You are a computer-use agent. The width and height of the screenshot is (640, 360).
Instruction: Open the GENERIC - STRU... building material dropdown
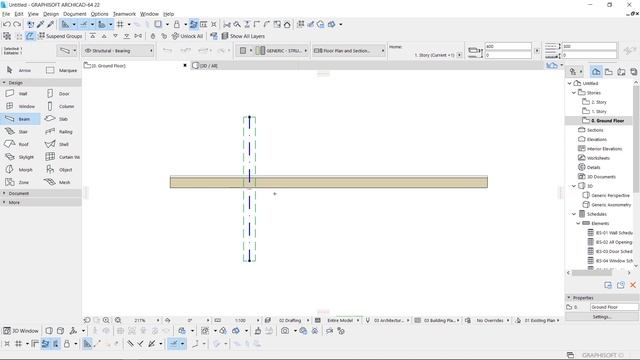coord(282,51)
